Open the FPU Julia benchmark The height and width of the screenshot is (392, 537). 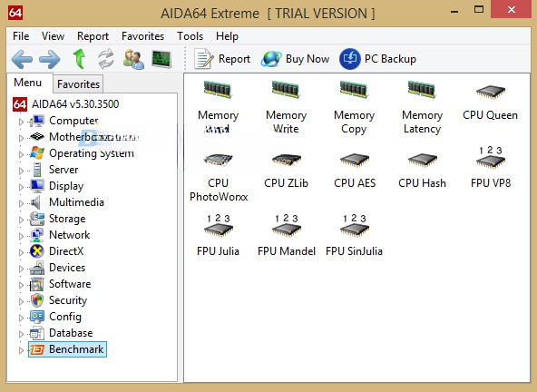click(x=218, y=235)
